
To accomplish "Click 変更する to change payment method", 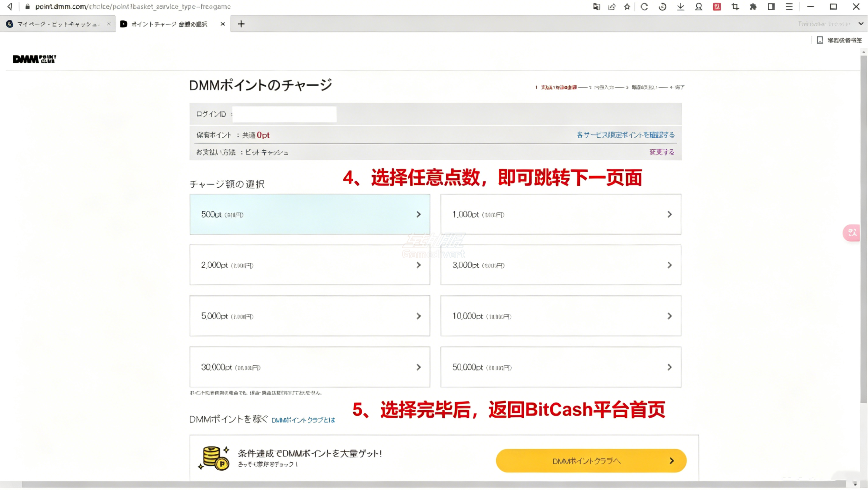I will pos(662,152).
